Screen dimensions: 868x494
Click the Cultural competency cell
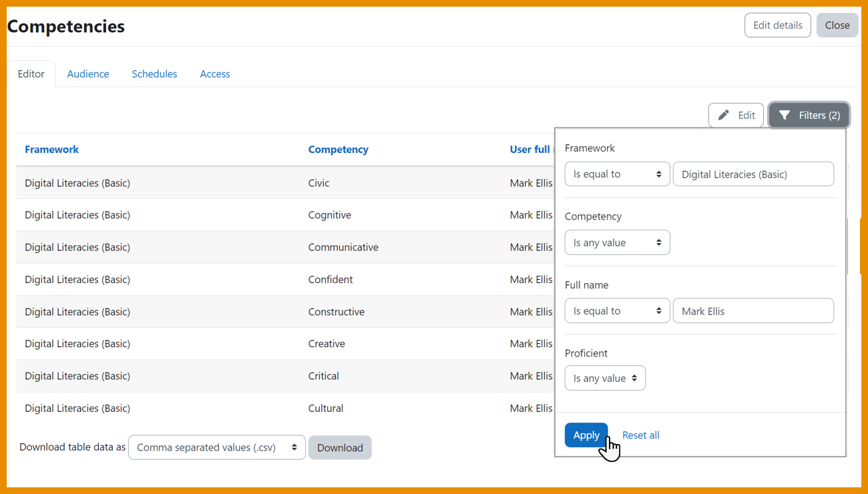tap(326, 409)
